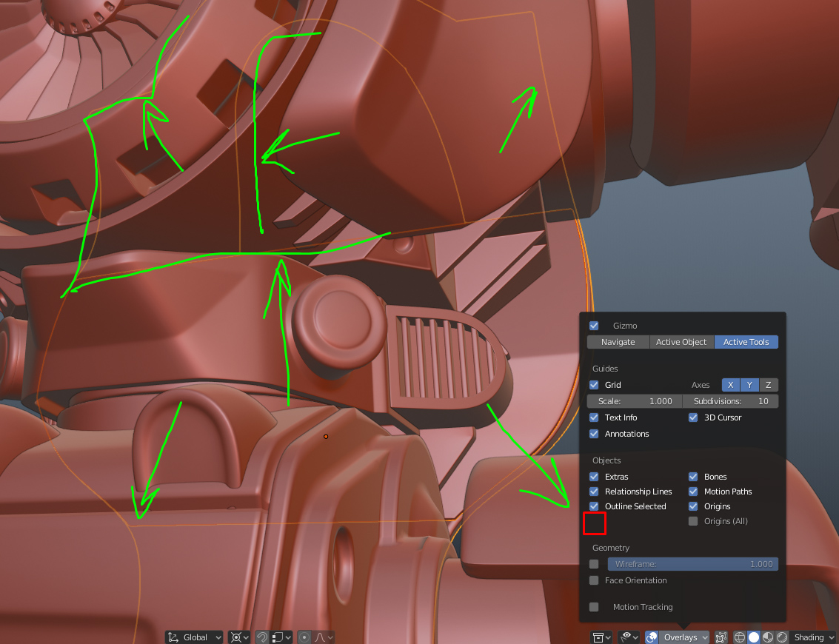Uncheck the Gizmo checkbox
Screen dimensions: 839x644
tap(594, 326)
